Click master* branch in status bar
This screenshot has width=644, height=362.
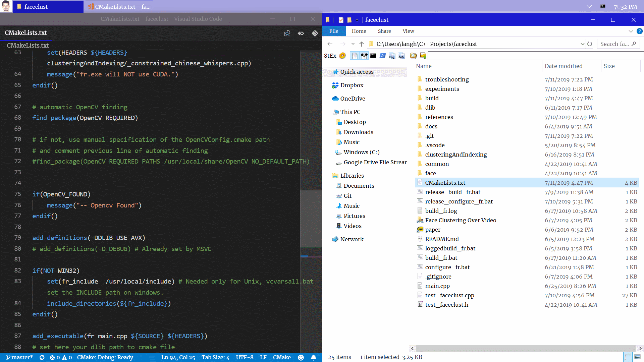[19, 357]
